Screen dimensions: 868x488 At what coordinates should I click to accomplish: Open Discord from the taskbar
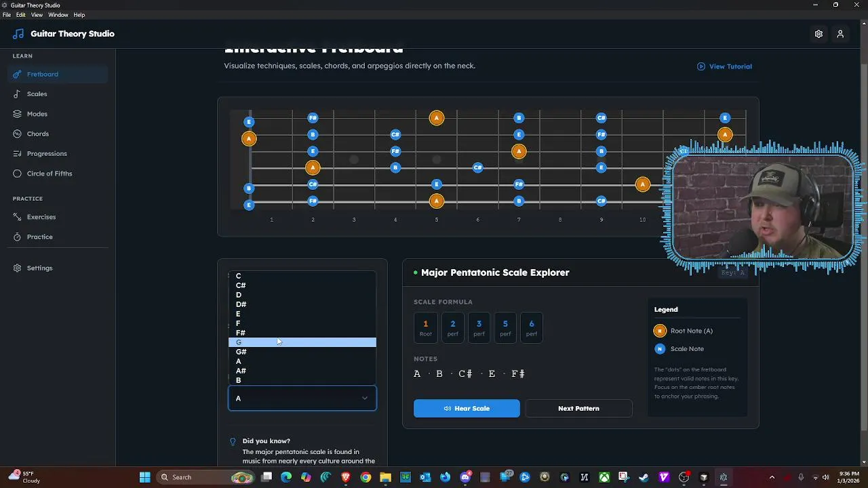pos(465,477)
